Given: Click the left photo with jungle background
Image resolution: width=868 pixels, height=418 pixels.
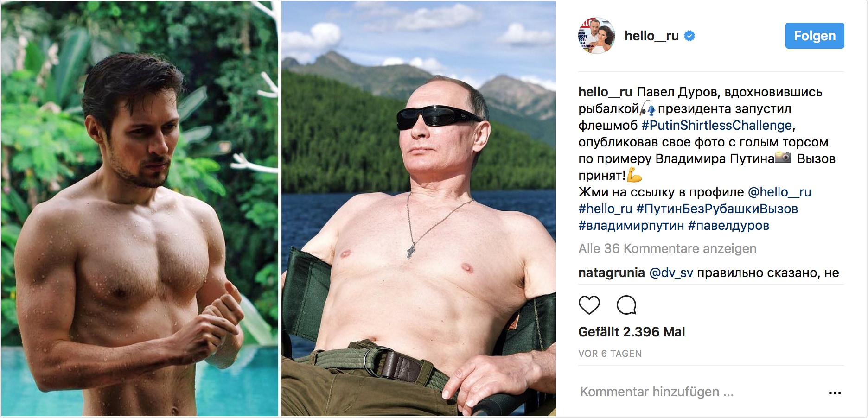Looking at the screenshot, I should pyautogui.click(x=140, y=209).
